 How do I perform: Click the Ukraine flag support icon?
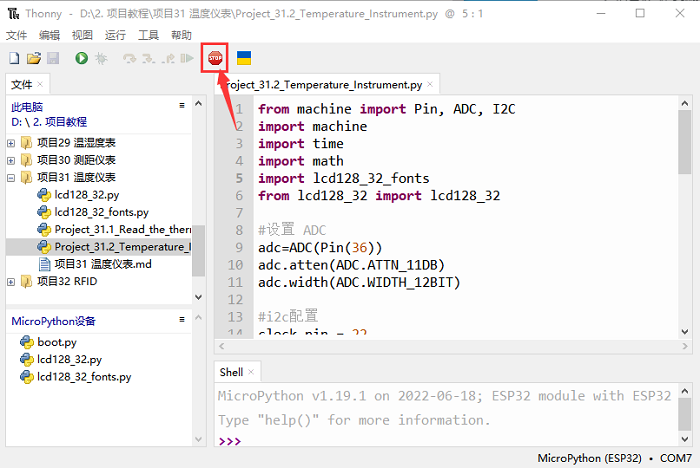243,59
